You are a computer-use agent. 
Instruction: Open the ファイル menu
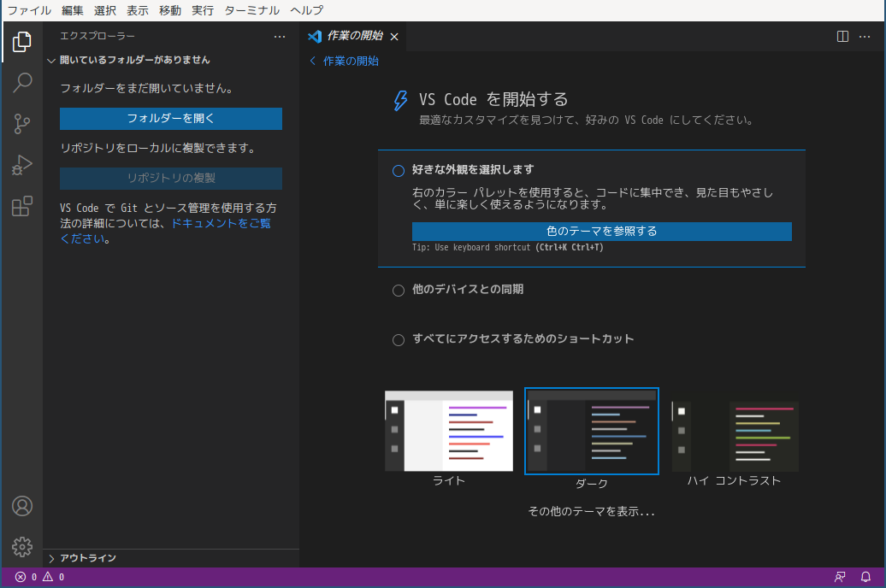(29, 11)
